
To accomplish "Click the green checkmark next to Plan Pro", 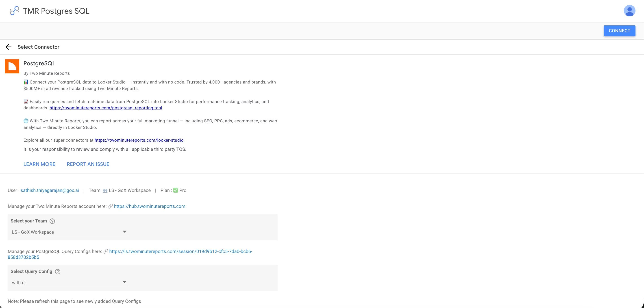I will tap(176, 190).
